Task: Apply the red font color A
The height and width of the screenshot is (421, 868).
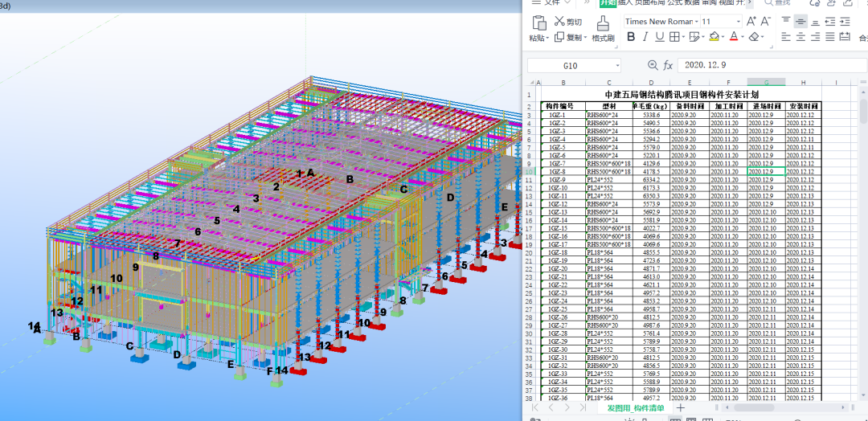Action: coord(734,37)
